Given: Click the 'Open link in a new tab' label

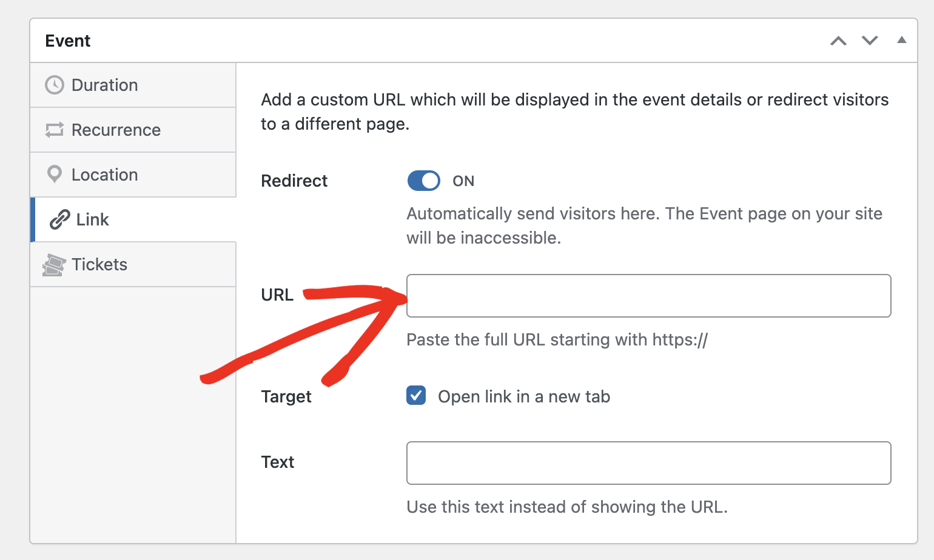Looking at the screenshot, I should [x=524, y=396].
